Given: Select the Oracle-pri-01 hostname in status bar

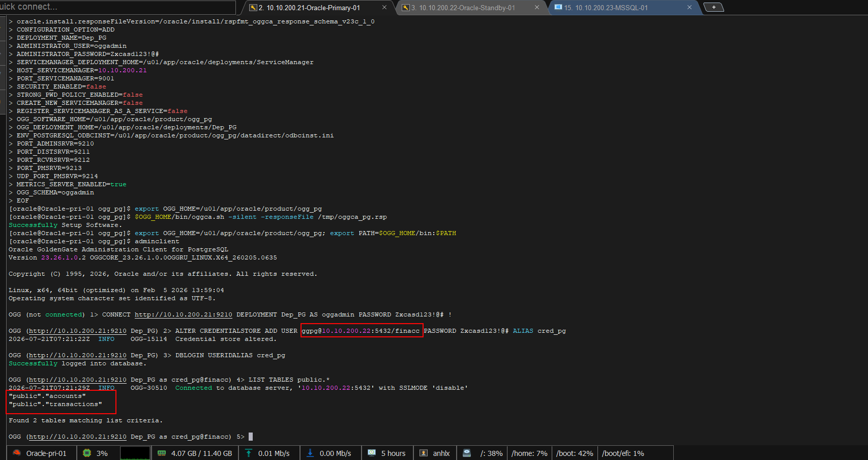Looking at the screenshot, I should (46, 453).
